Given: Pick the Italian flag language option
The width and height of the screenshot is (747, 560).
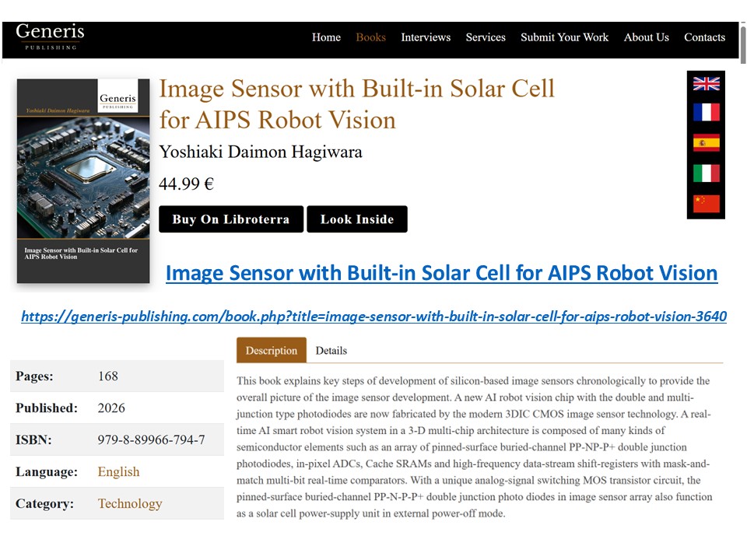Looking at the screenshot, I should tap(706, 173).
